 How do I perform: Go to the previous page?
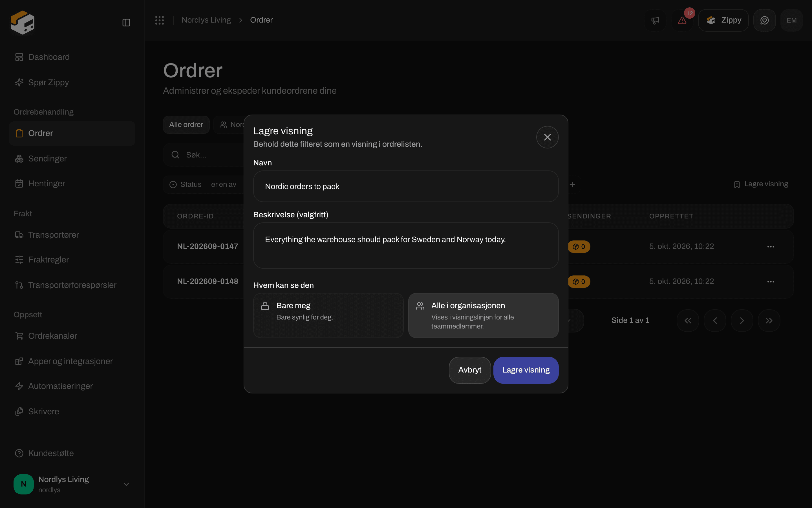(x=715, y=321)
